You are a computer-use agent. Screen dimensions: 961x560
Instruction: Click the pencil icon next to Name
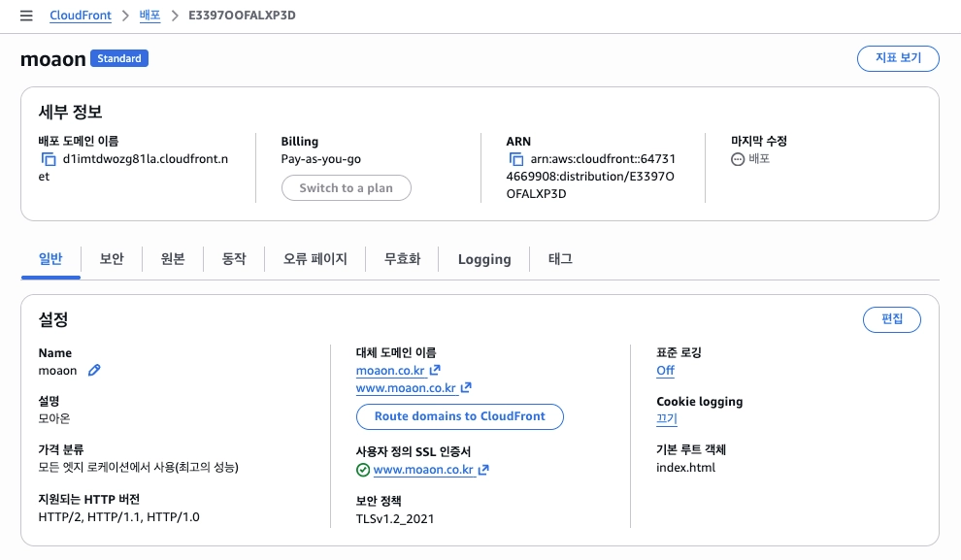coord(94,370)
